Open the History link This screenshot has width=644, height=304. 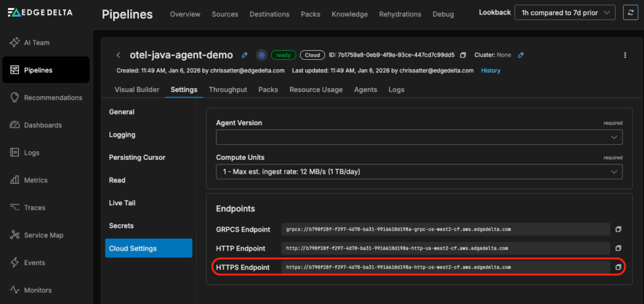(x=491, y=70)
